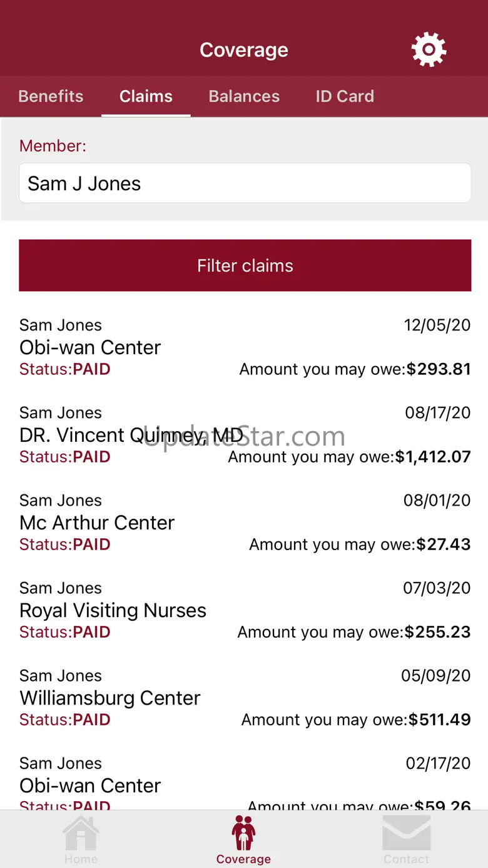Open the Obi-wan Center claim dated 02/17/20
The height and width of the screenshot is (868, 488).
click(245, 782)
